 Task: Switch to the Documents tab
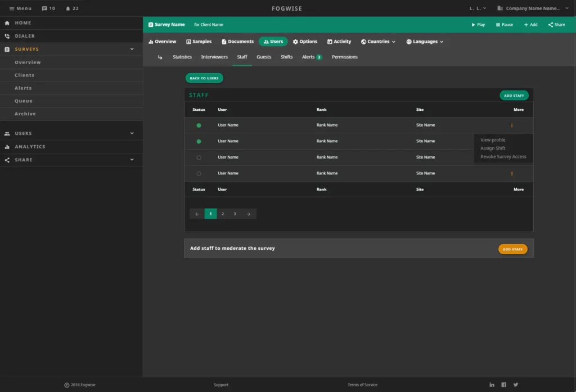pyautogui.click(x=238, y=42)
